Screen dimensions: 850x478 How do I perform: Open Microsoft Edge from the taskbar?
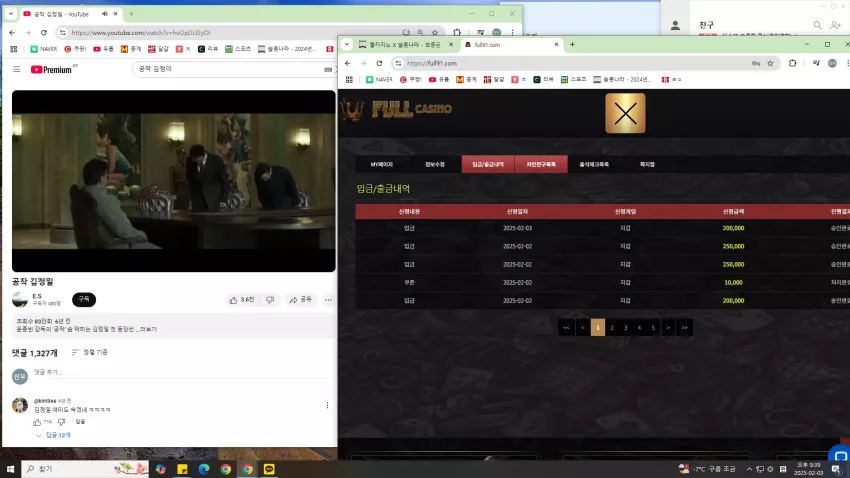tap(204, 469)
